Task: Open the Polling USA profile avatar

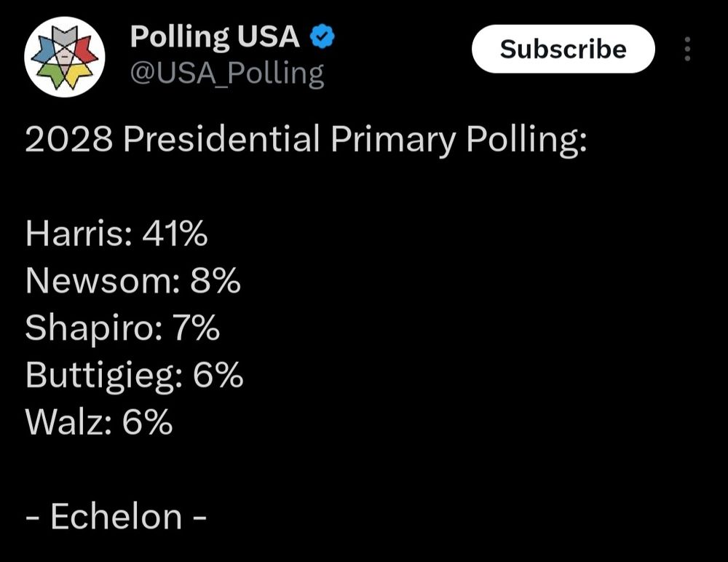Action: (x=65, y=57)
